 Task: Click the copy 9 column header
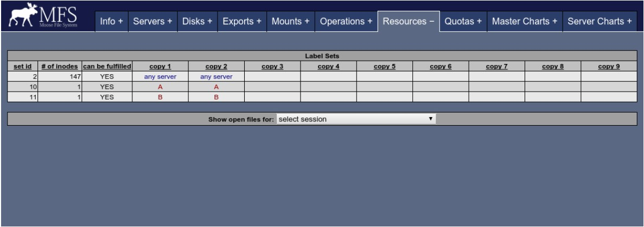pyautogui.click(x=609, y=67)
